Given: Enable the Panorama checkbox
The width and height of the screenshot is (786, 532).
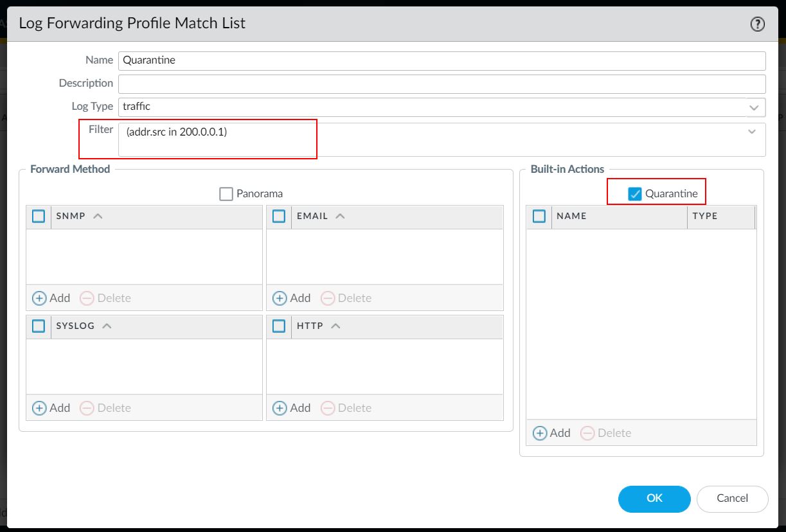Looking at the screenshot, I should [x=226, y=194].
